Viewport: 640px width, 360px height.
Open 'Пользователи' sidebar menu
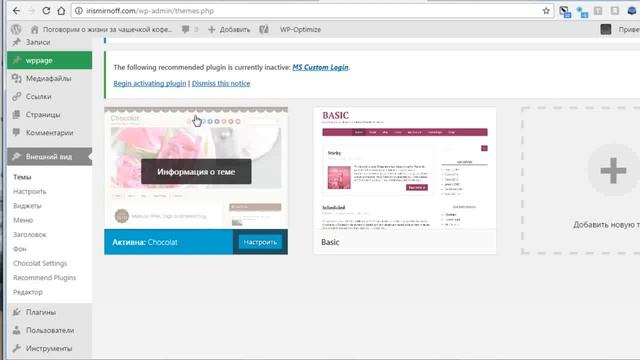[x=49, y=330]
